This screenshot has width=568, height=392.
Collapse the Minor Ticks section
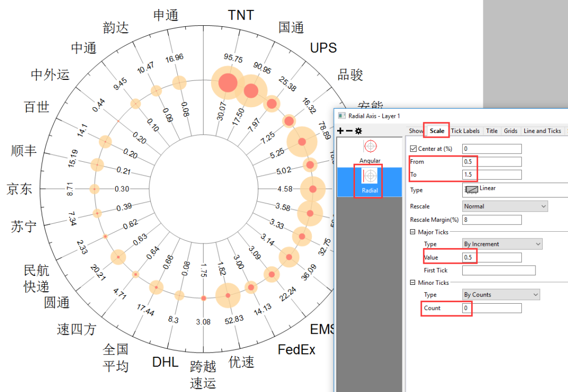(413, 282)
